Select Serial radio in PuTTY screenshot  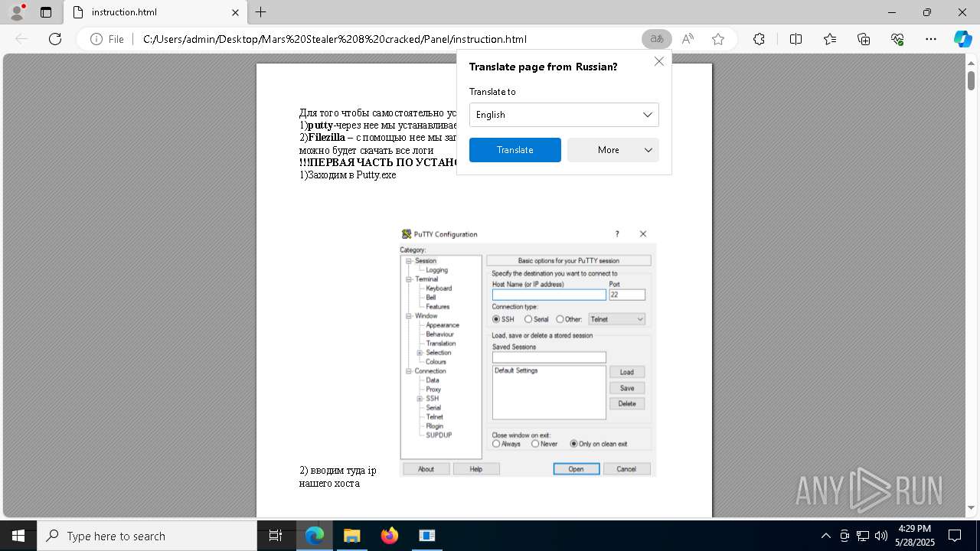point(528,319)
